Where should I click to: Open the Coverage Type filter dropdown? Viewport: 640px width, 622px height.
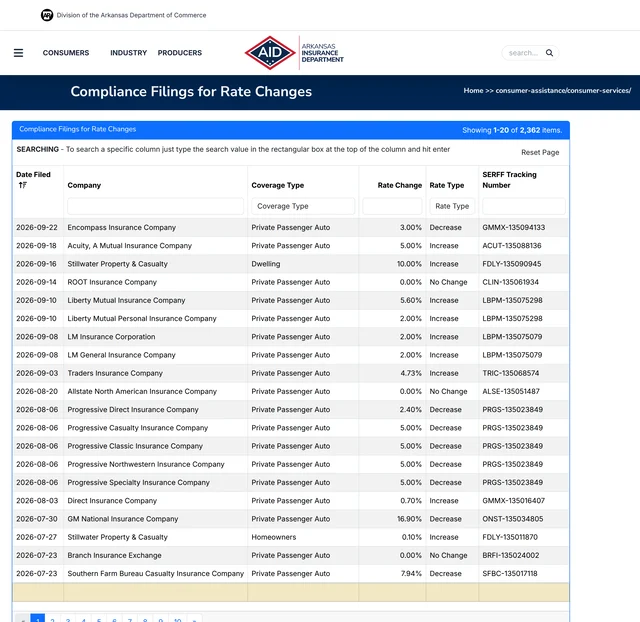[x=303, y=206]
